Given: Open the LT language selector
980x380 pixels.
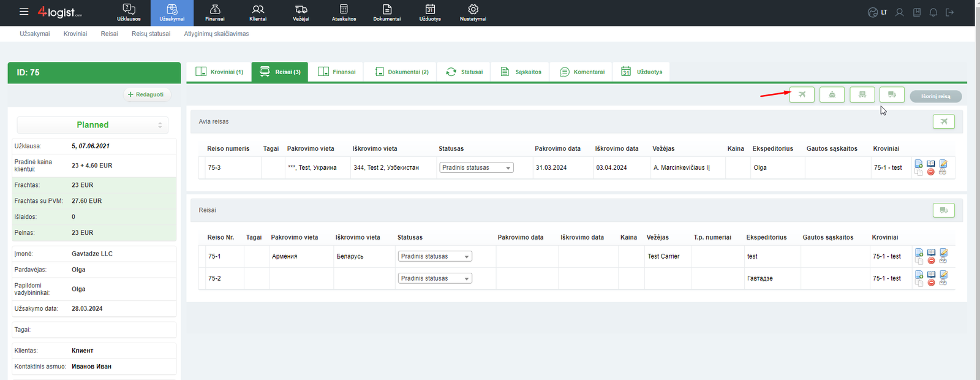Looking at the screenshot, I should 878,12.
